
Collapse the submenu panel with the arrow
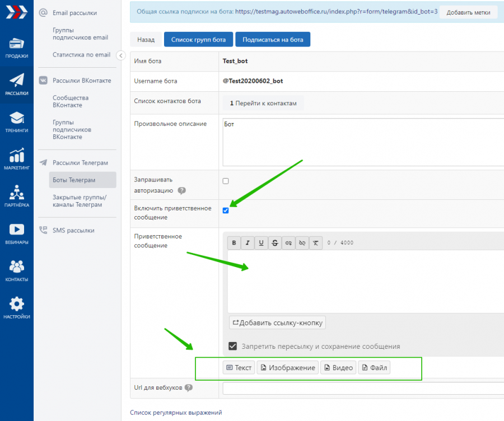[x=120, y=55]
